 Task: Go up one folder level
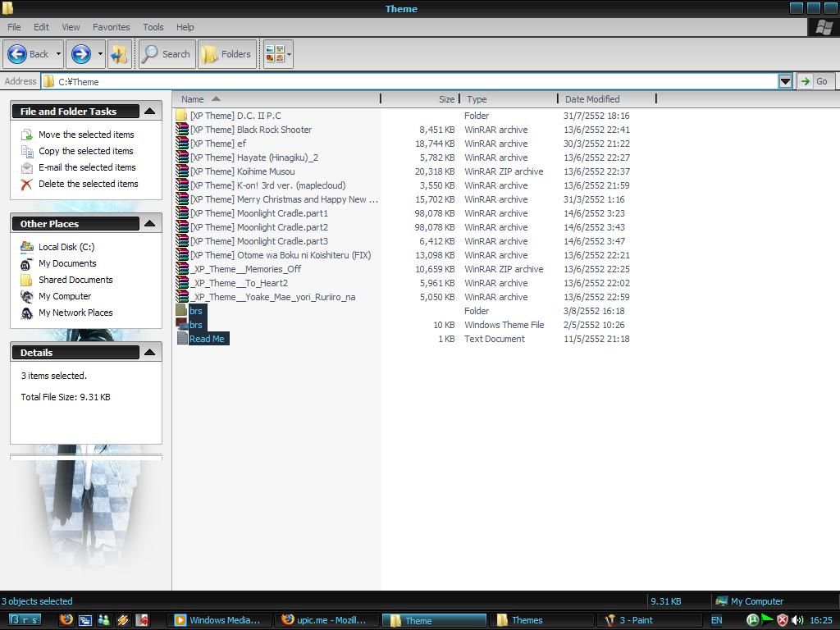[120, 54]
